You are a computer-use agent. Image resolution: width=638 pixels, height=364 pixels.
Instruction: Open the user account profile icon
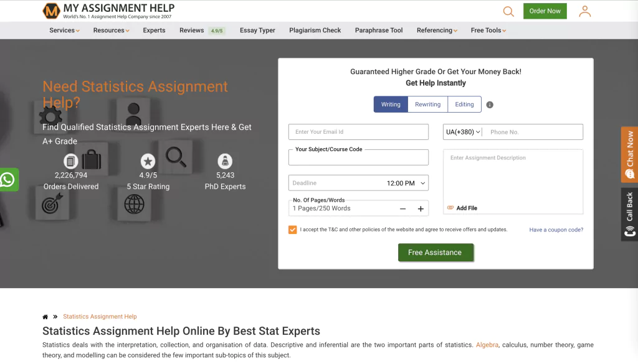584,11
